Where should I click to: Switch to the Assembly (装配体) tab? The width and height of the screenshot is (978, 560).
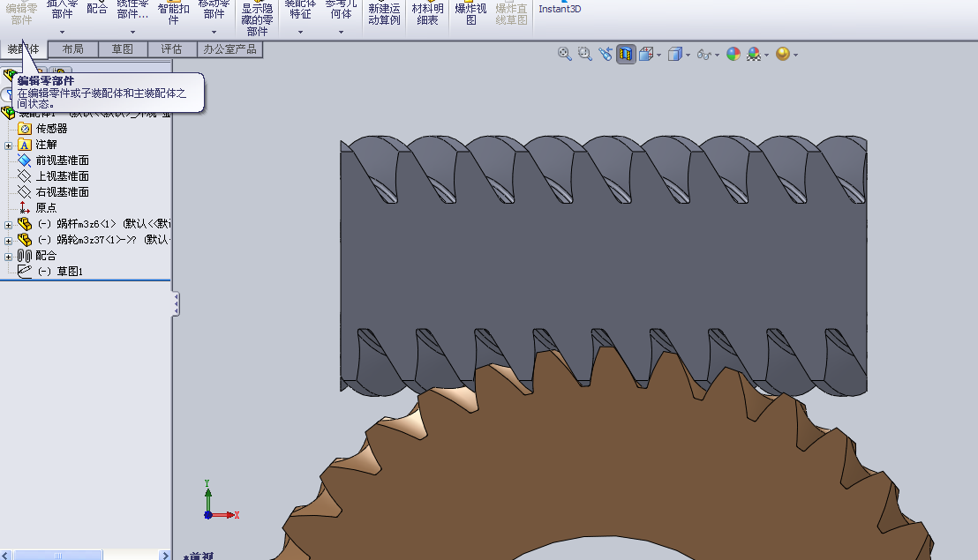24,49
